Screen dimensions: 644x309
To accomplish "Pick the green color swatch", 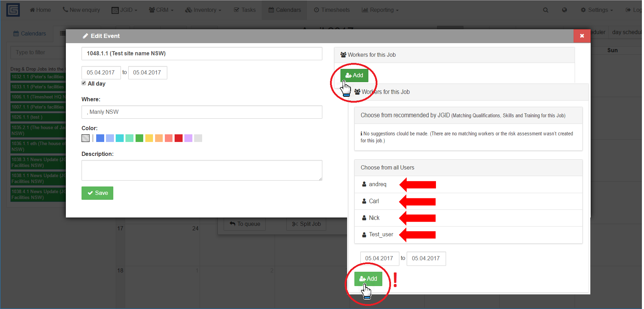I will 139,138.
